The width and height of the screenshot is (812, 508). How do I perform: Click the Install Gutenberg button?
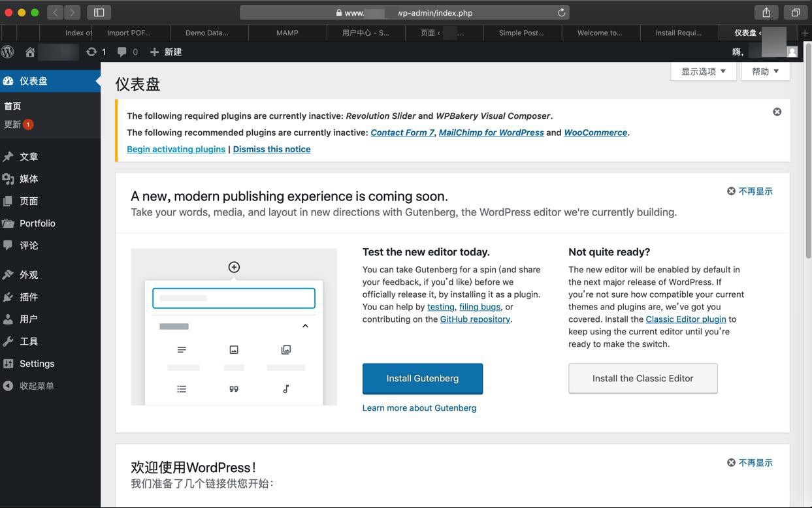click(x=423, y=379)
